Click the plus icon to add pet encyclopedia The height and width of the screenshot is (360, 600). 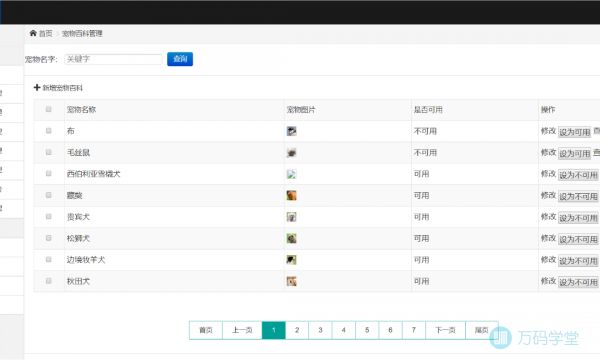click(37, 88)
